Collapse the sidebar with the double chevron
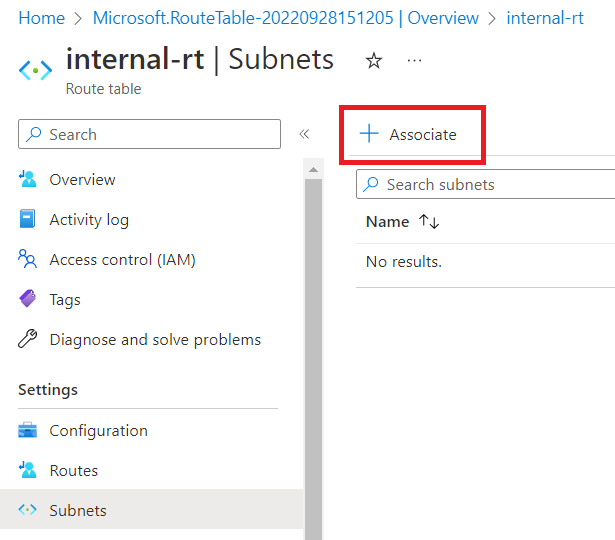Viewport: 615px width, 540px height. coord(304,134)
